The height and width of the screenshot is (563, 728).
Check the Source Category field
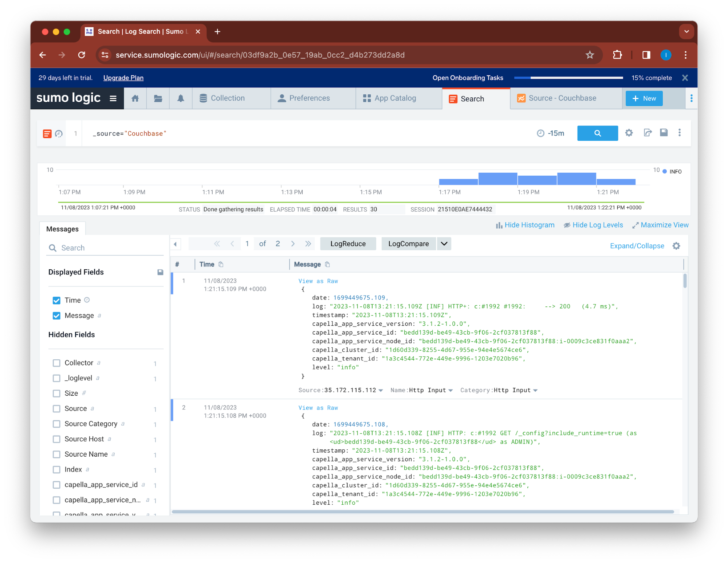click(x=56, y=424)
